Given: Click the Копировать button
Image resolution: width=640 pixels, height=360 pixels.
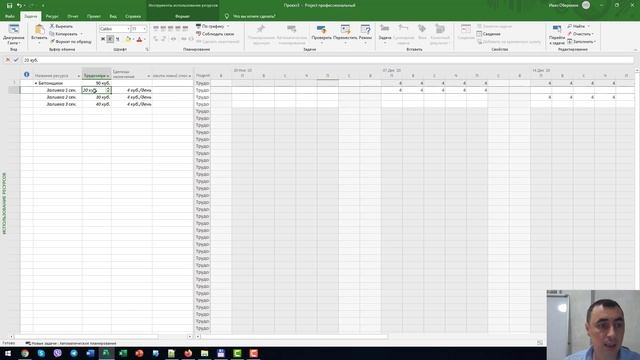Looking at the screenshot, I should tap(64, 34).
